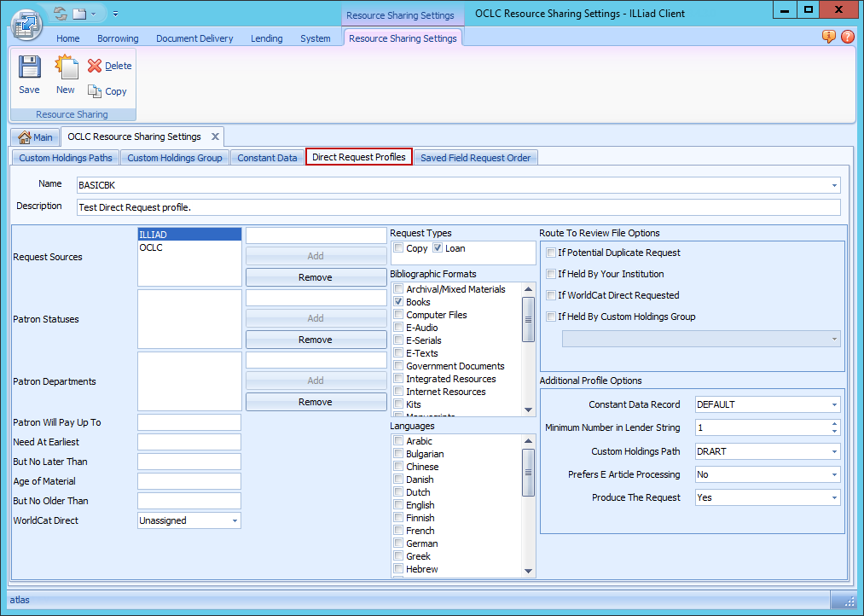Expand the Custom Holdings Path dropdown
The image size is (864, 616).
coord(834,451)
